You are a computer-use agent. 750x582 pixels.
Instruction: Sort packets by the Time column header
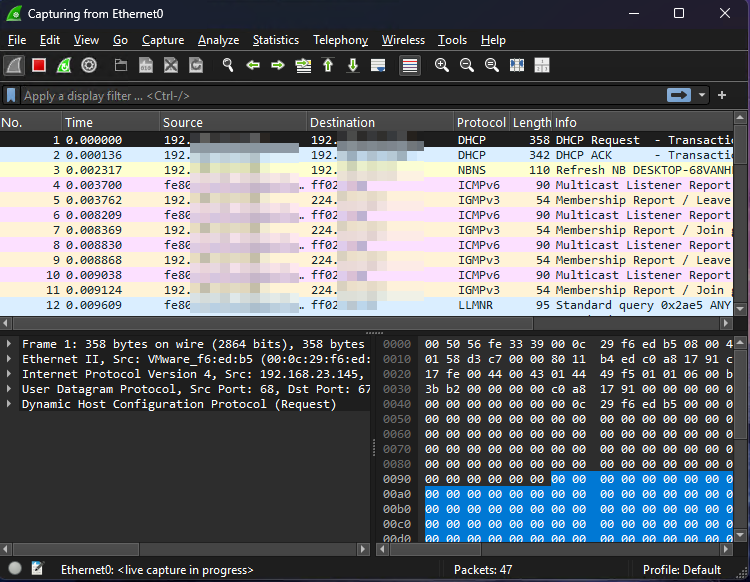pos(110,122)
